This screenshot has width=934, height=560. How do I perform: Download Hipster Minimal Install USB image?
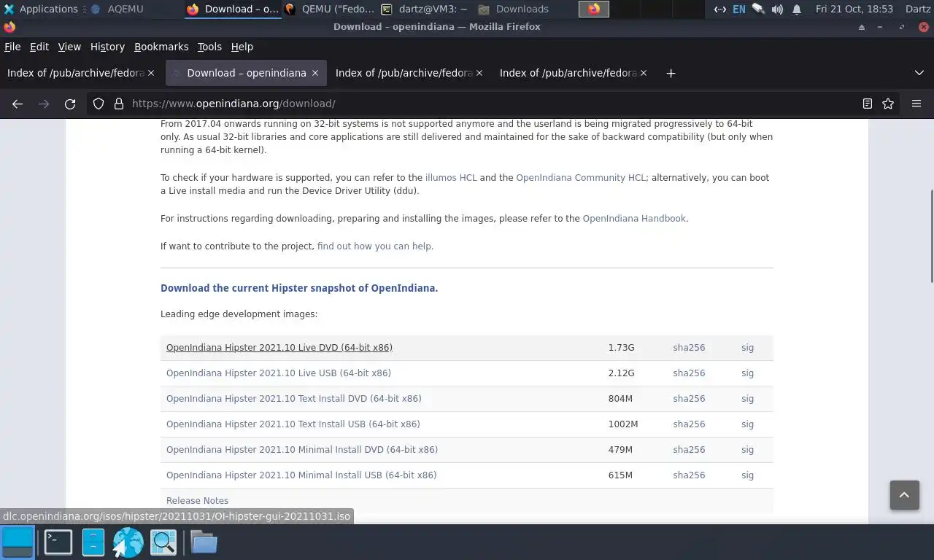pos(301,475)
